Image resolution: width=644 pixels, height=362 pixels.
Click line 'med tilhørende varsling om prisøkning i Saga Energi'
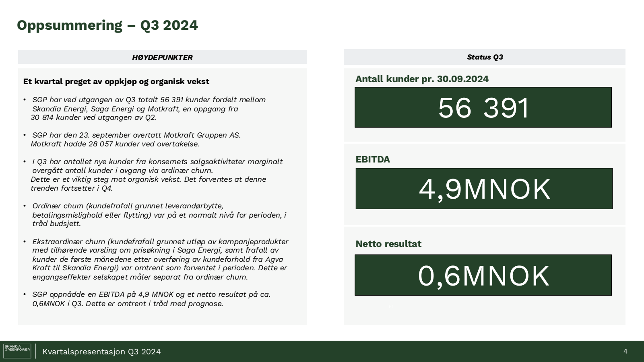pyautogui.click(x=155, y=250)
